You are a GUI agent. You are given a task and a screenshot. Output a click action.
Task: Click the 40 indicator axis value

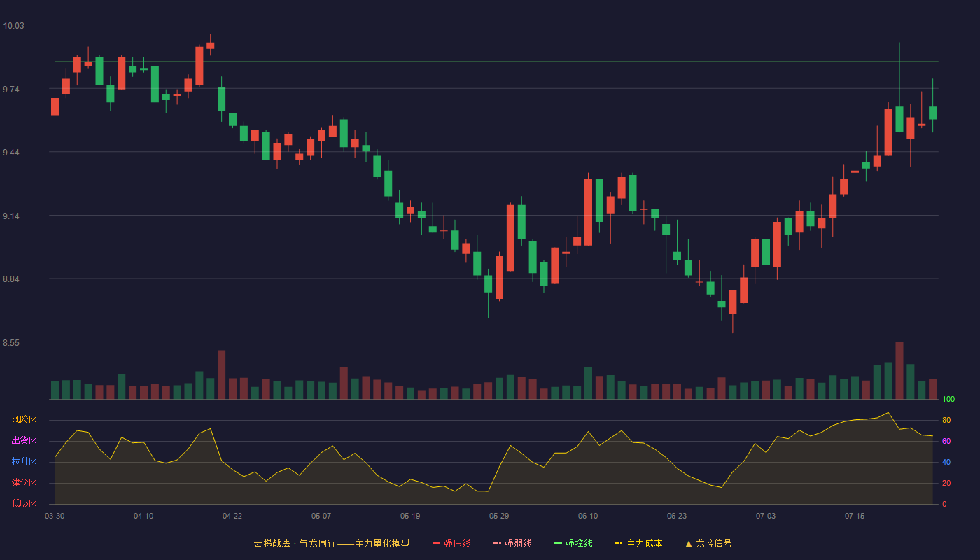[946, 462]
